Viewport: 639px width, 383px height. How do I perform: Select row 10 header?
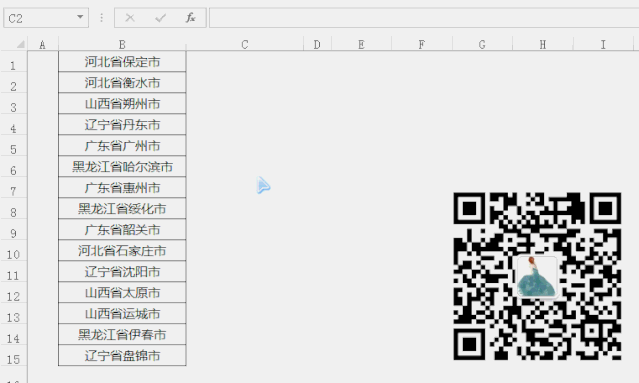(13, 251)
